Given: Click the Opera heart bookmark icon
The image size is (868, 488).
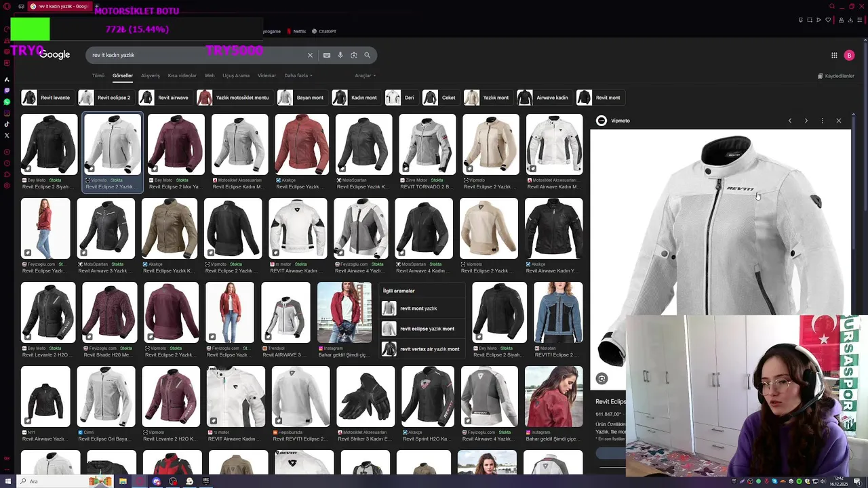Looking at the screenshot, I should (x=827, y=20).
